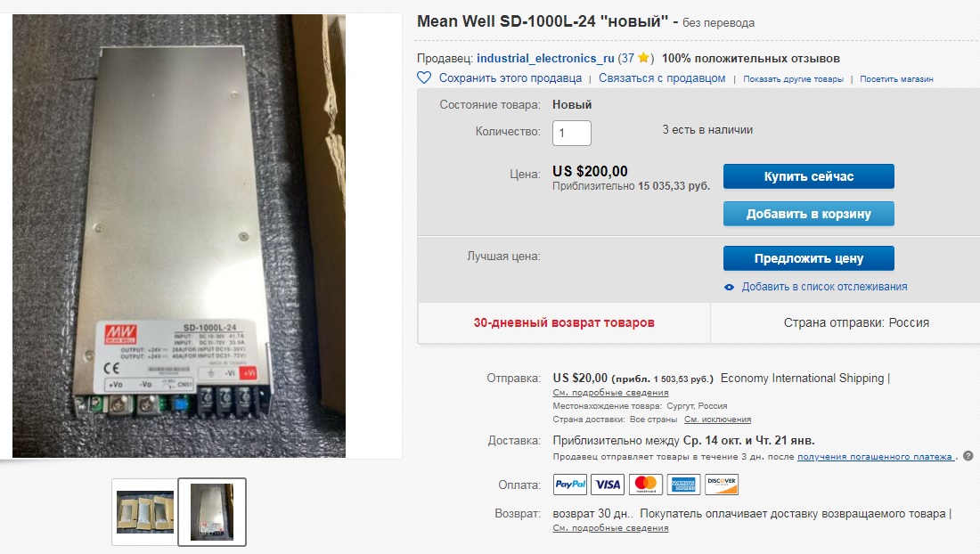Click the Количество quantity input field
Viewport: 980px width, 554px height.
pos(571,133)
